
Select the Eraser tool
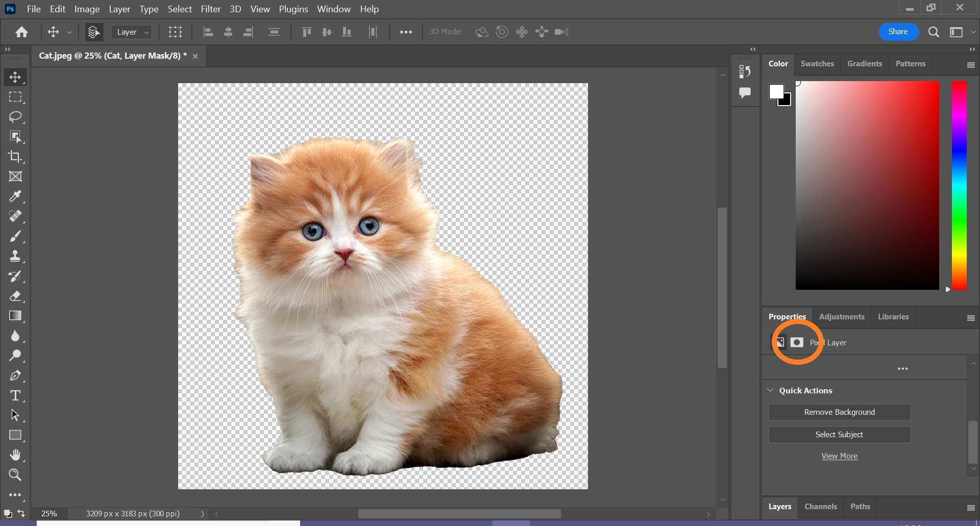[x=15, y=296]
